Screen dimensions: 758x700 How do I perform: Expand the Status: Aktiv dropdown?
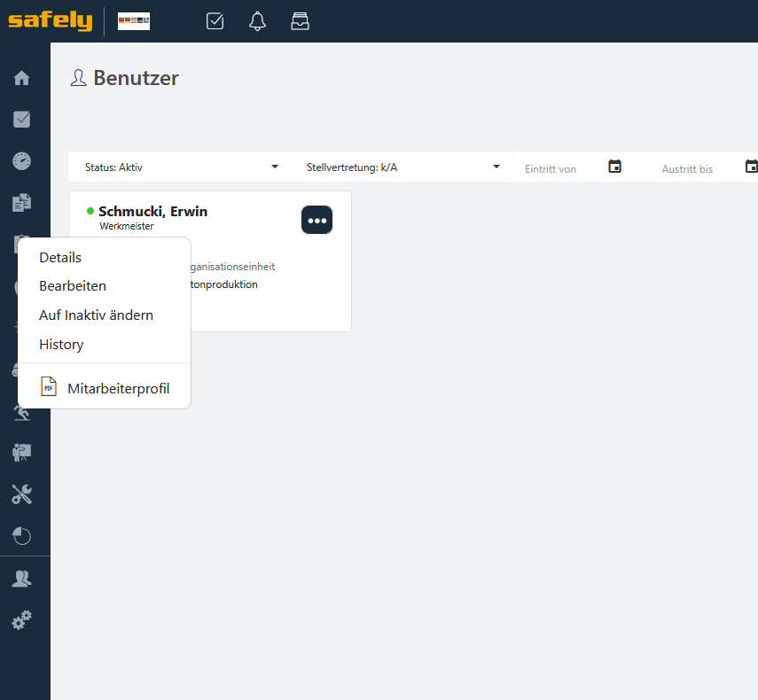tap(182, 167)
